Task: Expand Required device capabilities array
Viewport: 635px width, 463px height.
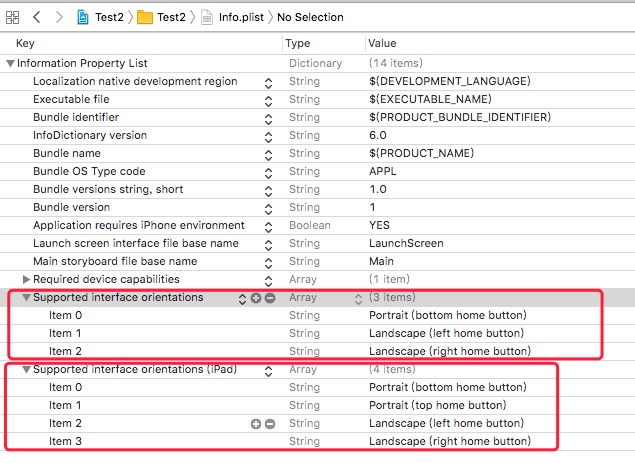Action: pos(26,279)
